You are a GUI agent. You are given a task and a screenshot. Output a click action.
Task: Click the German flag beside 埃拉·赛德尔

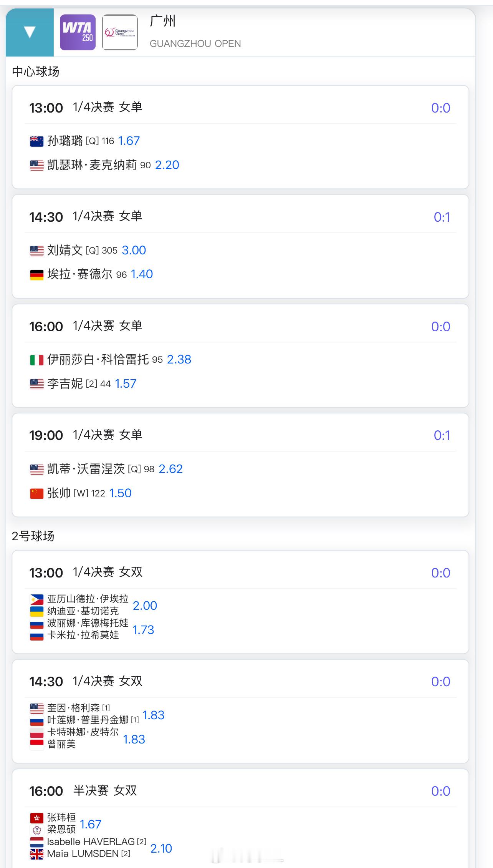coord(37,275)
